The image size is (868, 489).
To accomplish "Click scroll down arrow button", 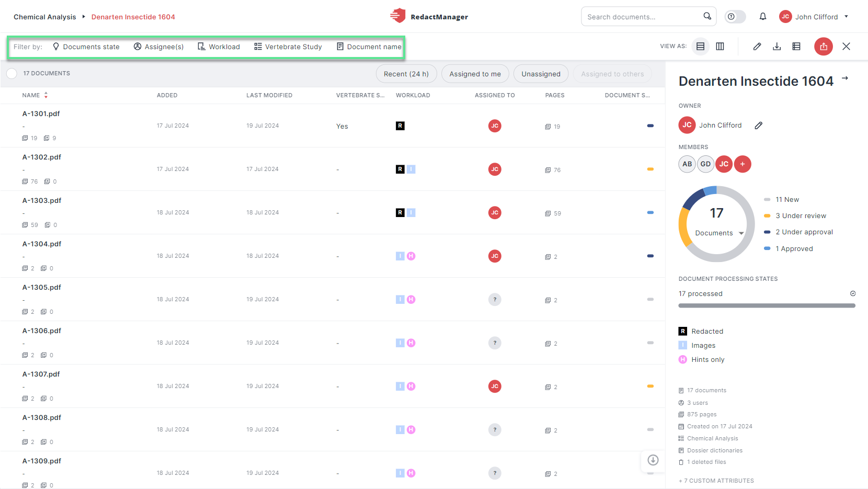I will pos(653,460).
